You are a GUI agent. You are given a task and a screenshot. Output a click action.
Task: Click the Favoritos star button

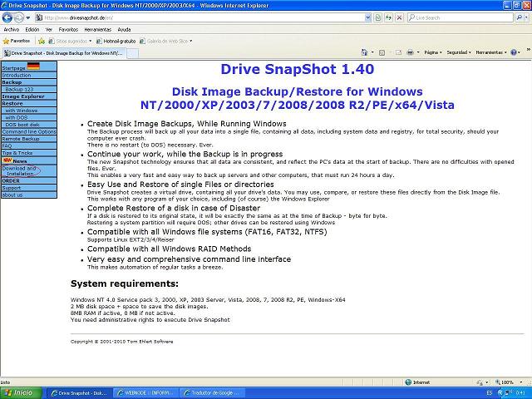pos(17,41)
